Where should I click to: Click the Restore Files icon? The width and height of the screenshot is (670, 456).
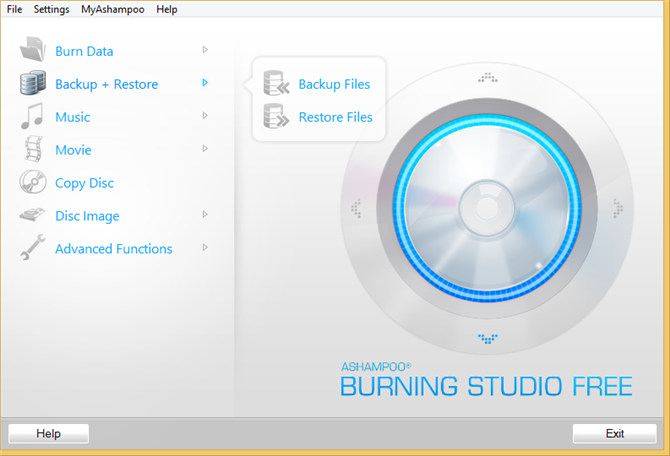coord(275,117)
